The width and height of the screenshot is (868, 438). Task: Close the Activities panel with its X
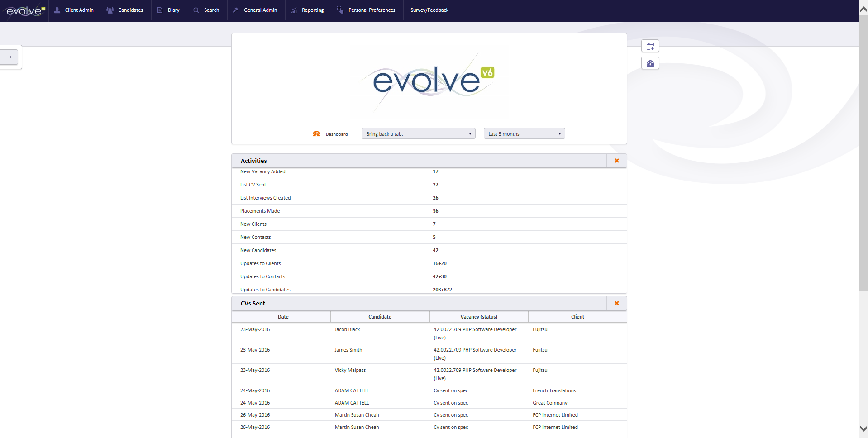tap(616, 161)
